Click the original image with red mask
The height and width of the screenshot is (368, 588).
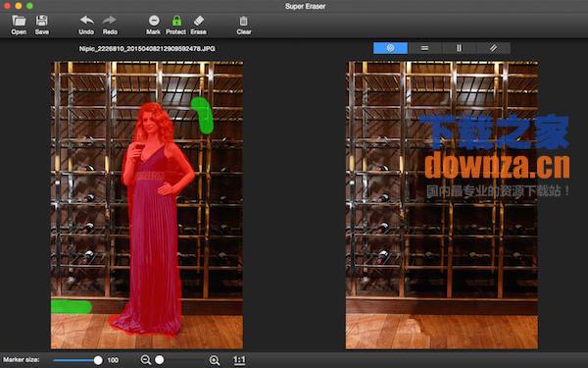click(147, 205)
